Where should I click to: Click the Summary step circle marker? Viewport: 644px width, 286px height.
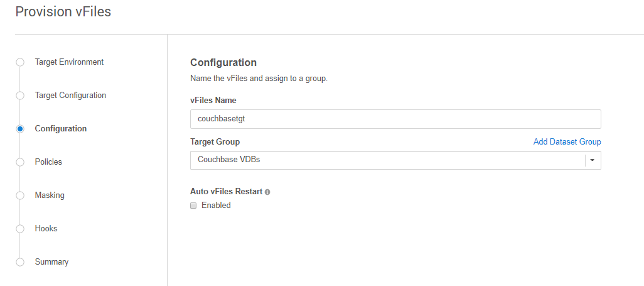(x=20, y=262)
